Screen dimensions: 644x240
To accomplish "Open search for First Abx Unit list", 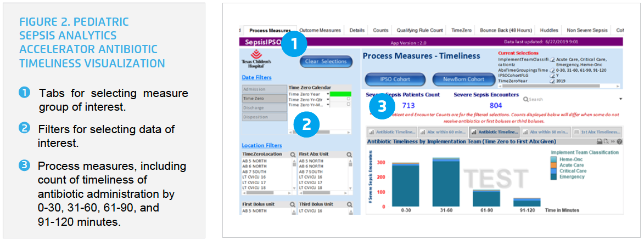I will click(x=349, y=155).
